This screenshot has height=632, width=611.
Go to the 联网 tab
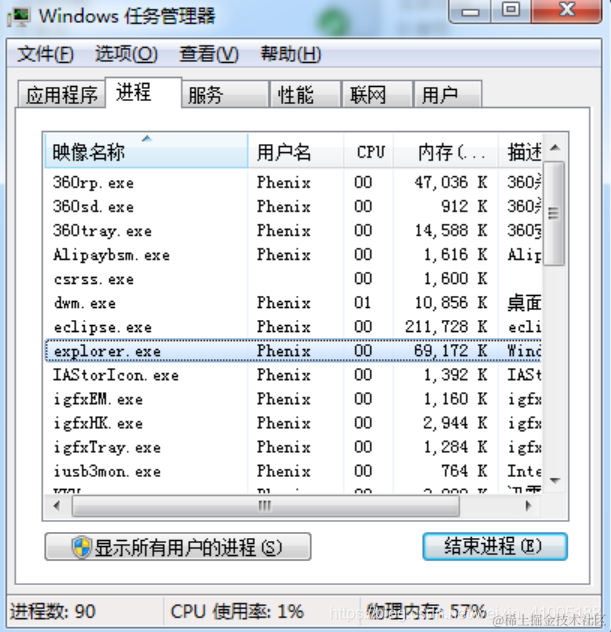pos(377,95)
